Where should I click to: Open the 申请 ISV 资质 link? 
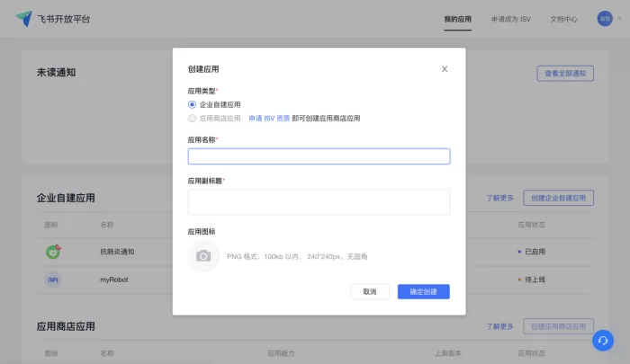269,119
